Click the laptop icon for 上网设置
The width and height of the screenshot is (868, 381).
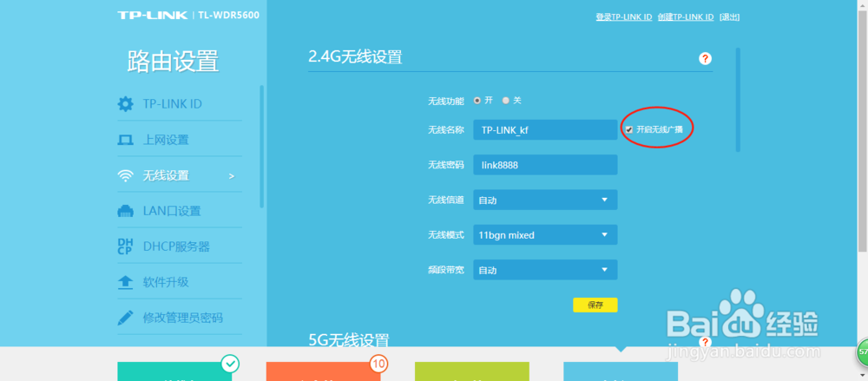pyautogui.click(x=126, y=140)
